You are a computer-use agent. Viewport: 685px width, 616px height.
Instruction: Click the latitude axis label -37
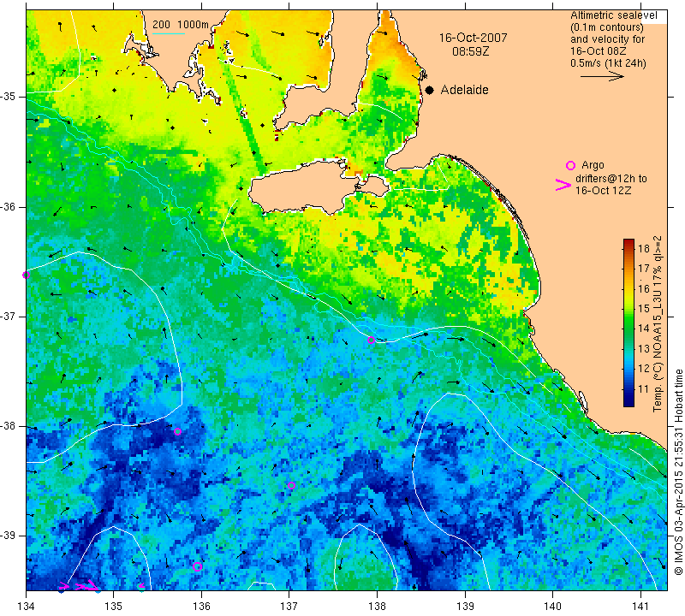pyautogui.click(x=9, y=316)
